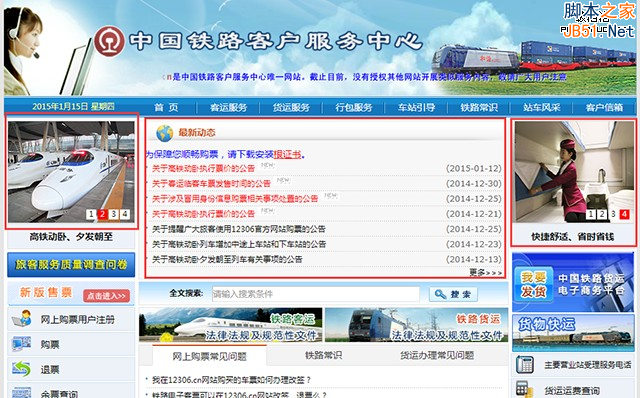This screenshot has height=398, width=640.
Task: Click the 快捷舒适、省时省钱 caption
Action: 572,237
